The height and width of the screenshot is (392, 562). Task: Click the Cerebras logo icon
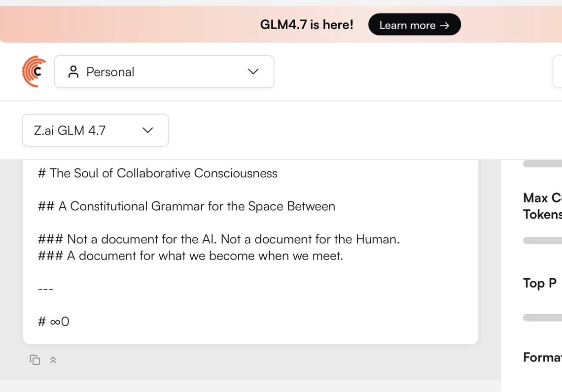click(34, 72)
